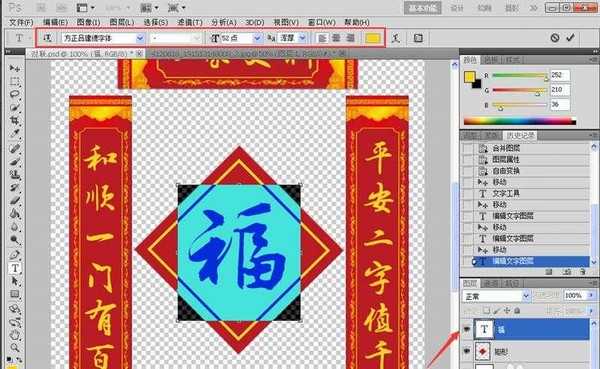Select the Move tool in the toolbox

[x=15, y=68]
